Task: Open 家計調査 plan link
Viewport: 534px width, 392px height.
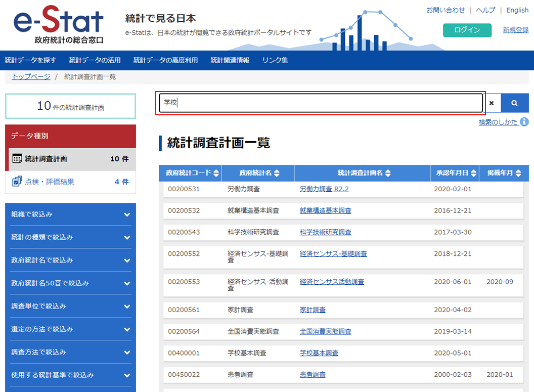Action: pyautogui.click(x=313, y=310)
